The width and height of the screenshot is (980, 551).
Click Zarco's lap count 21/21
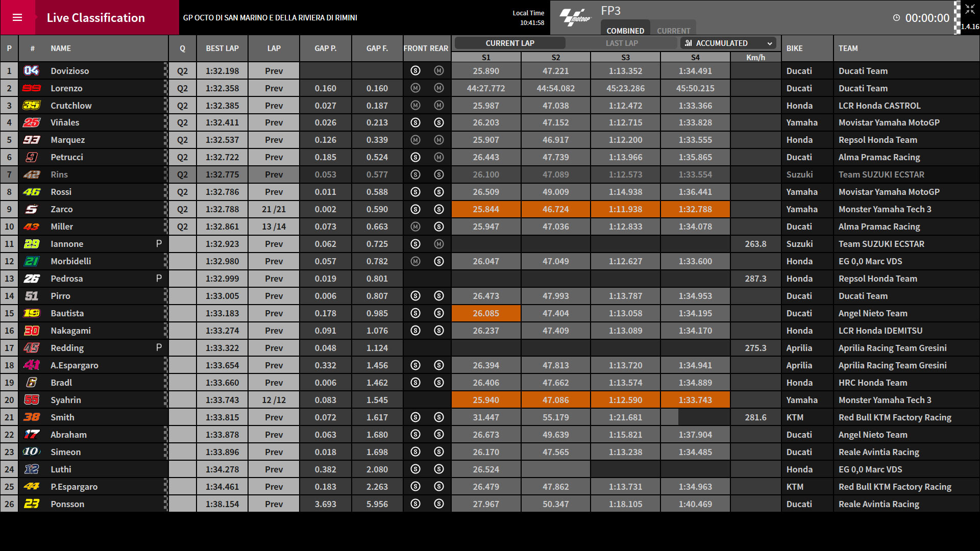pos(274,209)
